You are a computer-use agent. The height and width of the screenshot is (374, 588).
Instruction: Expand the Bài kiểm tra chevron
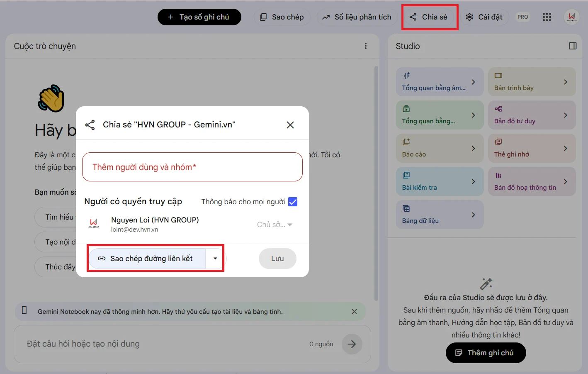pyautogui.click(x=473, y=181)
